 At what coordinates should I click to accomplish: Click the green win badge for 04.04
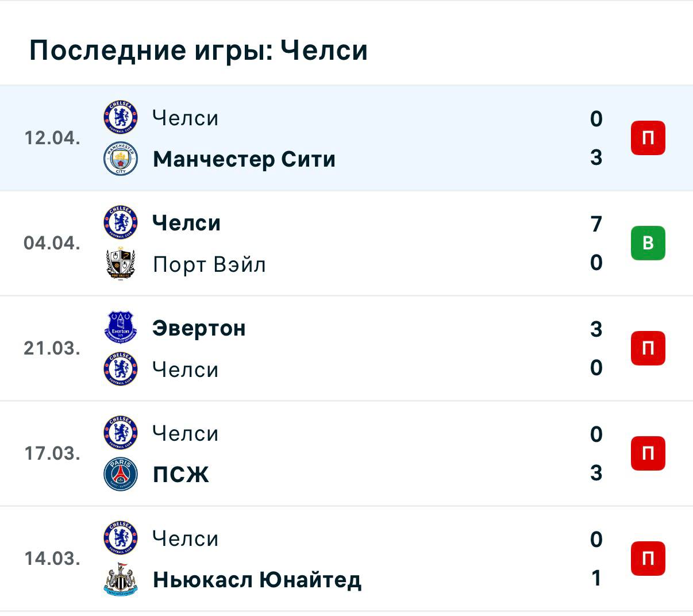tap(648, 243)
